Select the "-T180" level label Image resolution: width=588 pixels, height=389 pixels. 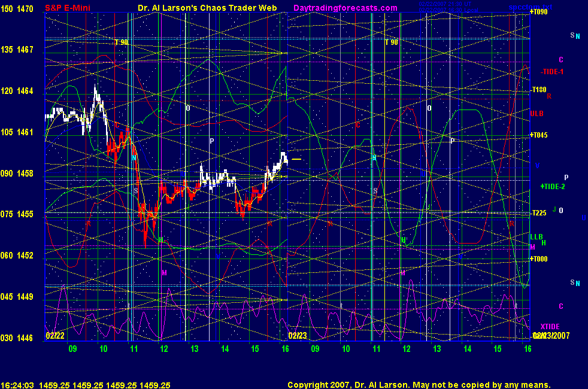point(538,90)
